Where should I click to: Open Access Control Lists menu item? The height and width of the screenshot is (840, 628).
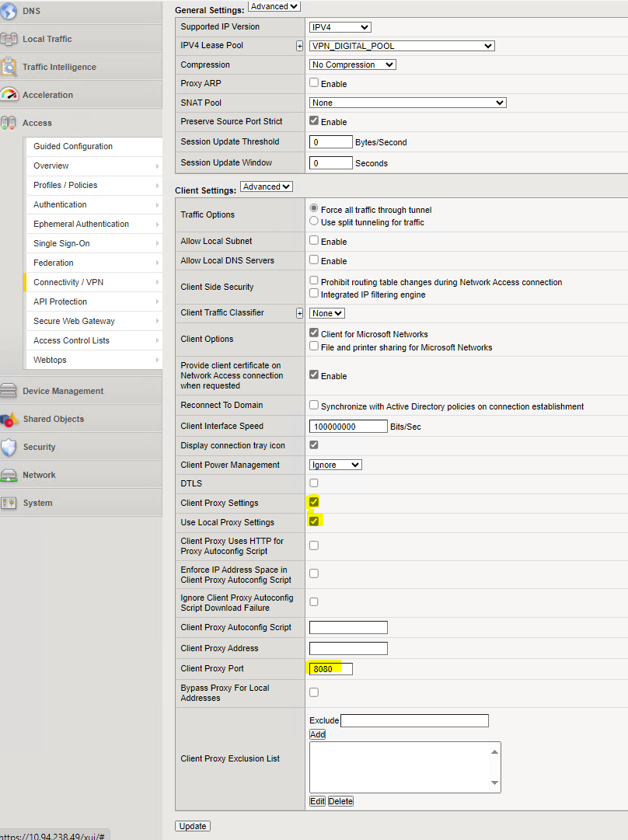(x=94, y=340)
